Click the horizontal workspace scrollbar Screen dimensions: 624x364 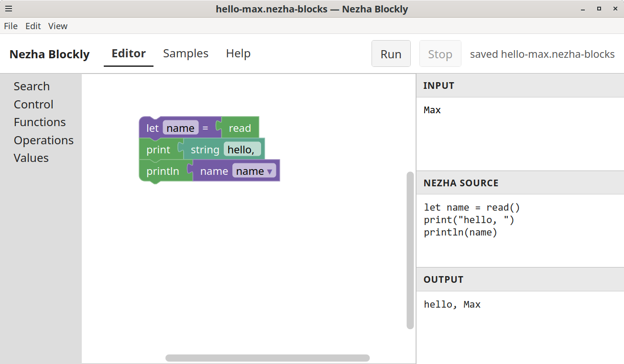[268, 358]
